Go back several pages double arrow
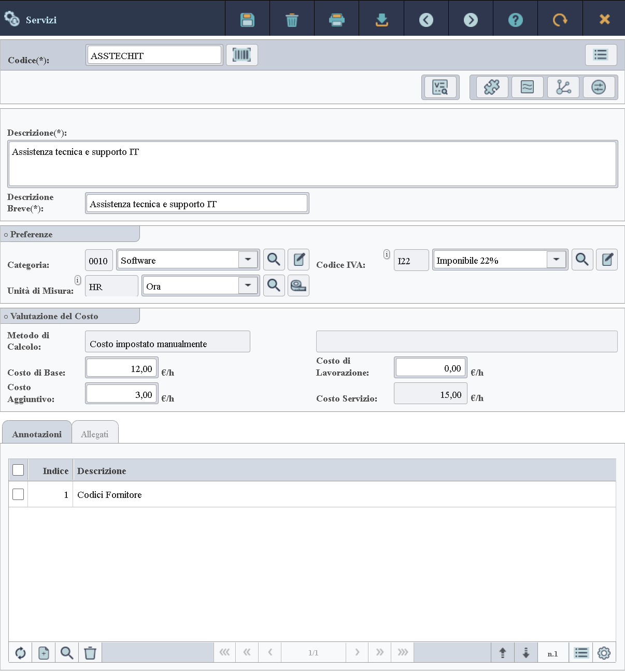 [247, 652]
